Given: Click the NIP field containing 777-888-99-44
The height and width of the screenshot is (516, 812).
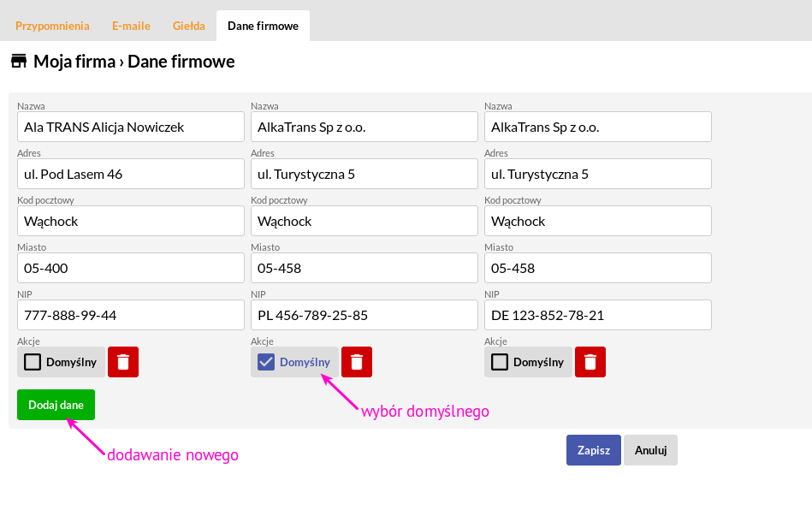Looking at the screenshot, I should [x=131, y=315].
